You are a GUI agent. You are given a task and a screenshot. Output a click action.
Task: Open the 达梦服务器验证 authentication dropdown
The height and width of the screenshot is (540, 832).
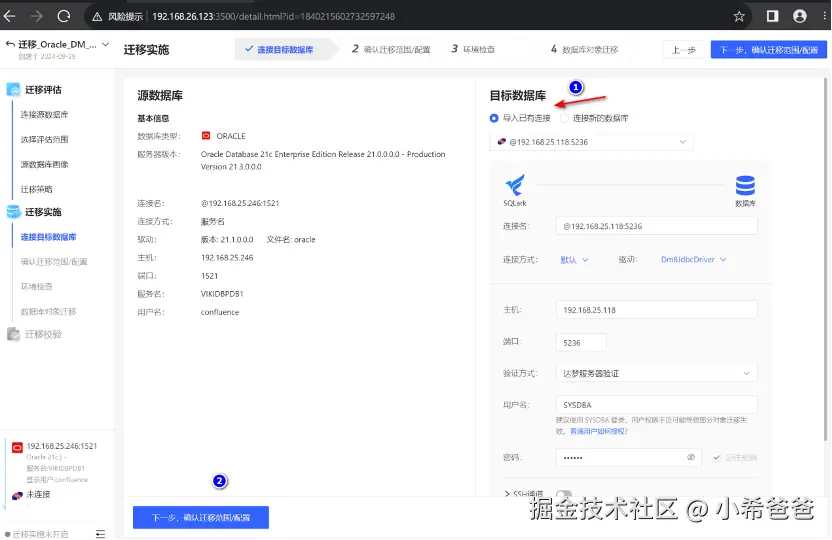(656, 373)
